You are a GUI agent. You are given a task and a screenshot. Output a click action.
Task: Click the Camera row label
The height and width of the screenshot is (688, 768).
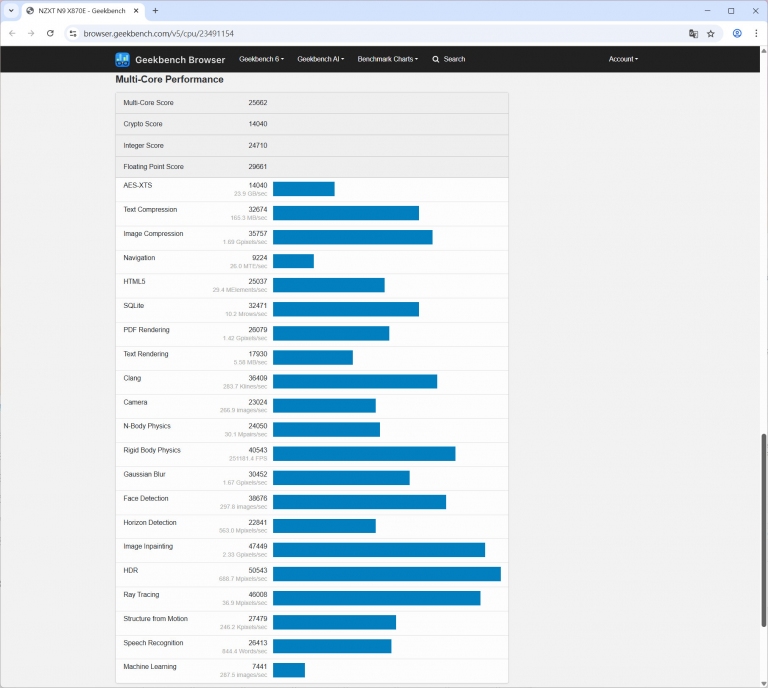click(x=135, y=402)
